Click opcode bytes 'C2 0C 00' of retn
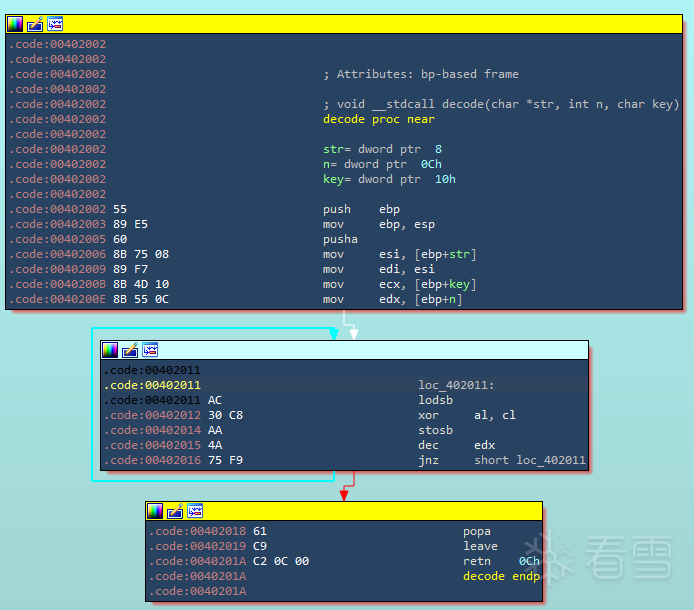Image resolution: width=694 pixels, height=610 pixels. (281, 561)
